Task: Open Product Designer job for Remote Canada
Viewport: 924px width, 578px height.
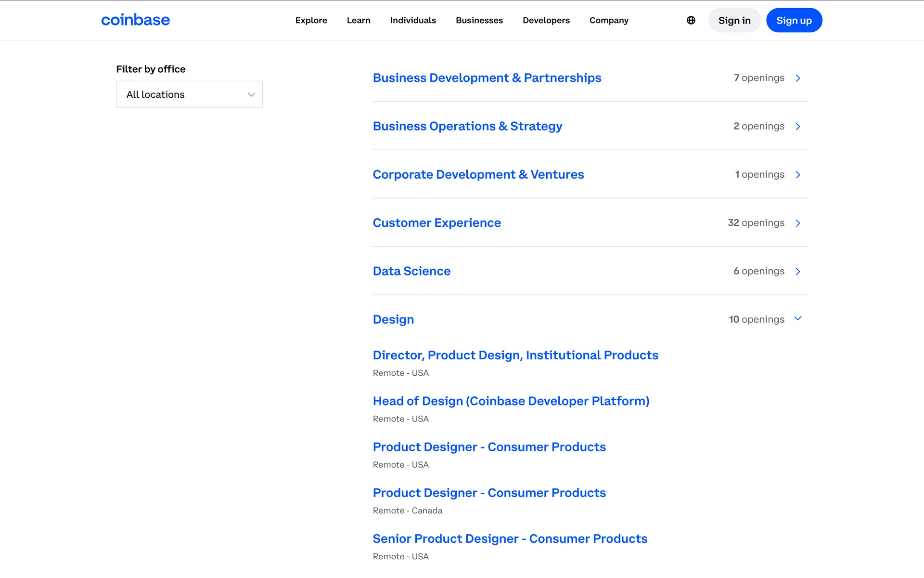Action: tap(489, 493)
